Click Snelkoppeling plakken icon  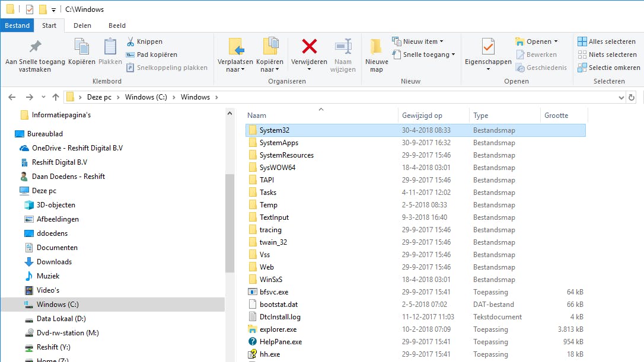(x=130, y=68)
